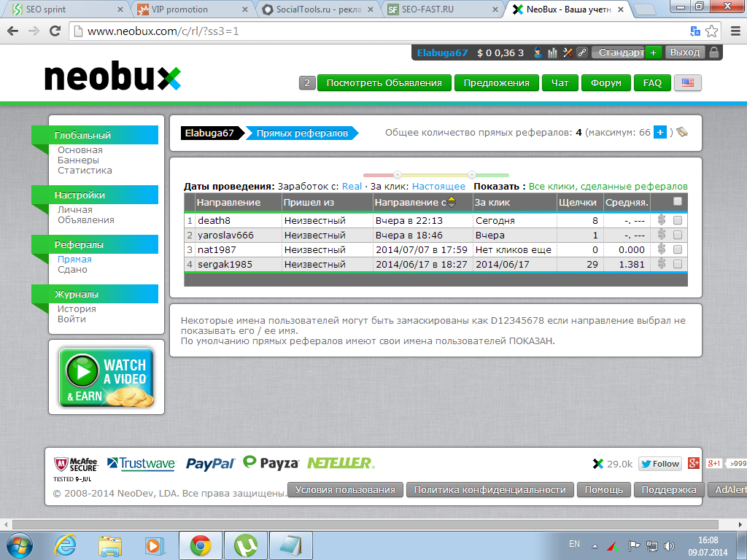Click the Google Translate icon in address bar

695,31
